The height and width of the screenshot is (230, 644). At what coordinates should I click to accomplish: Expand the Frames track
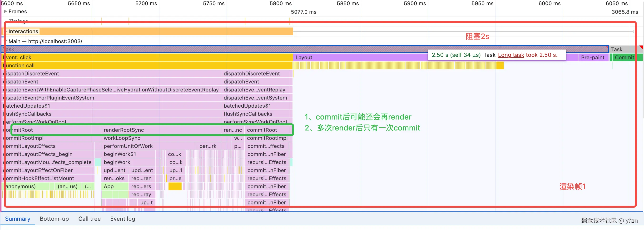pyautogui.click(x=5, y=11)
